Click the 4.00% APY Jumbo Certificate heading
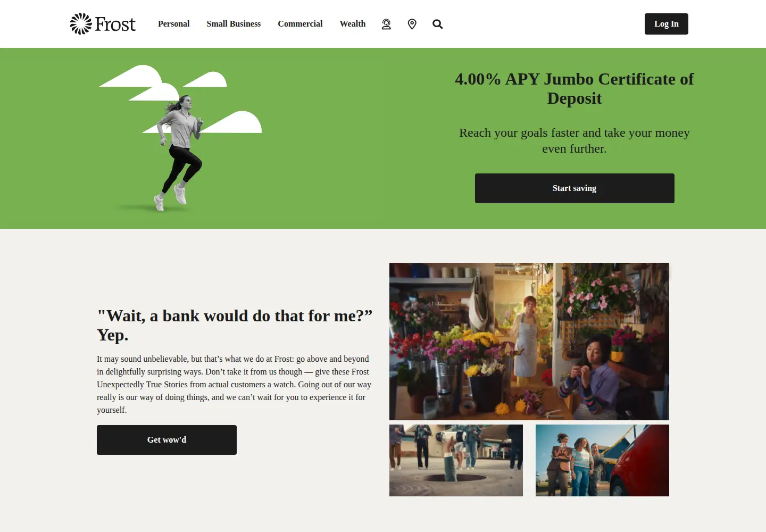Viewport: 766px width, 532px height. 574,89
